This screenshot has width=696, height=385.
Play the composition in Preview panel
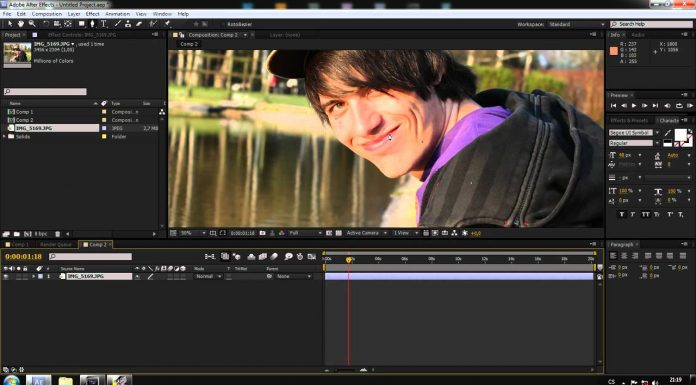[634, 106]
